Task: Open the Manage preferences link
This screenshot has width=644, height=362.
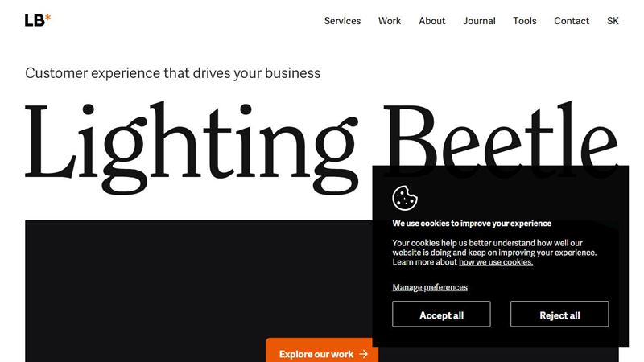Action: pyautogui.click(x=430, y=287)
